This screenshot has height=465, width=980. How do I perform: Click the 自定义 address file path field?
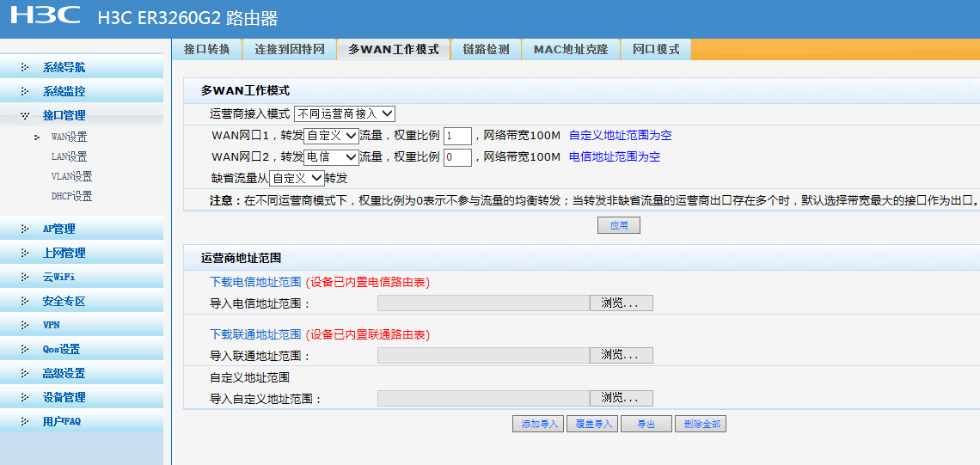(x=484, y=398)
